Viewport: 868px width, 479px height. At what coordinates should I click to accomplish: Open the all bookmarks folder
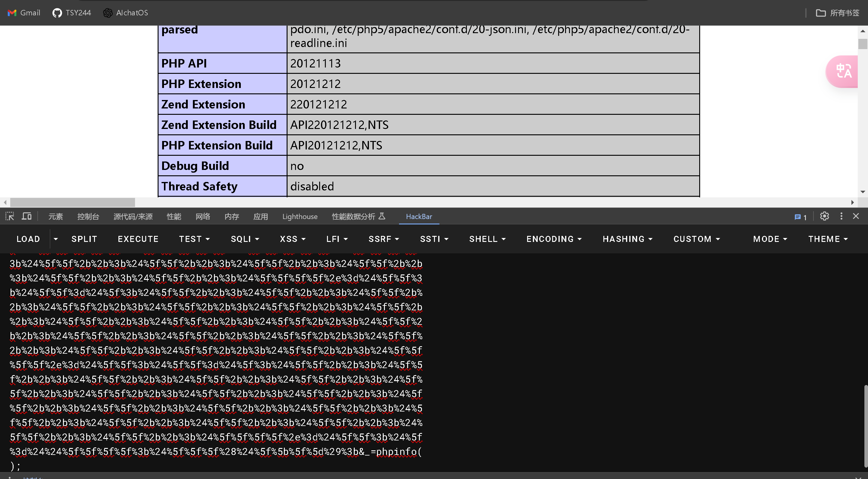tap(837, 13)
